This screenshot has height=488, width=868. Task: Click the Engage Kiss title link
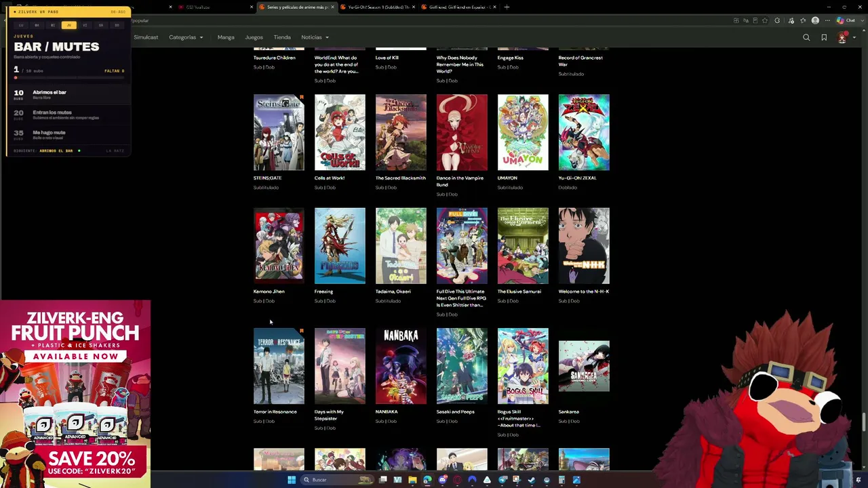[511, 58]
